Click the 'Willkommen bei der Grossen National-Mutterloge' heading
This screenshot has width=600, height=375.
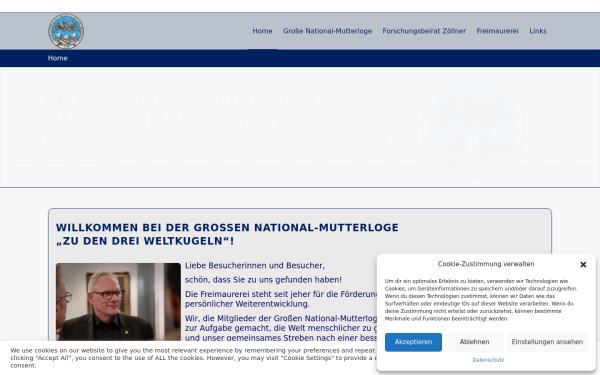227,234
